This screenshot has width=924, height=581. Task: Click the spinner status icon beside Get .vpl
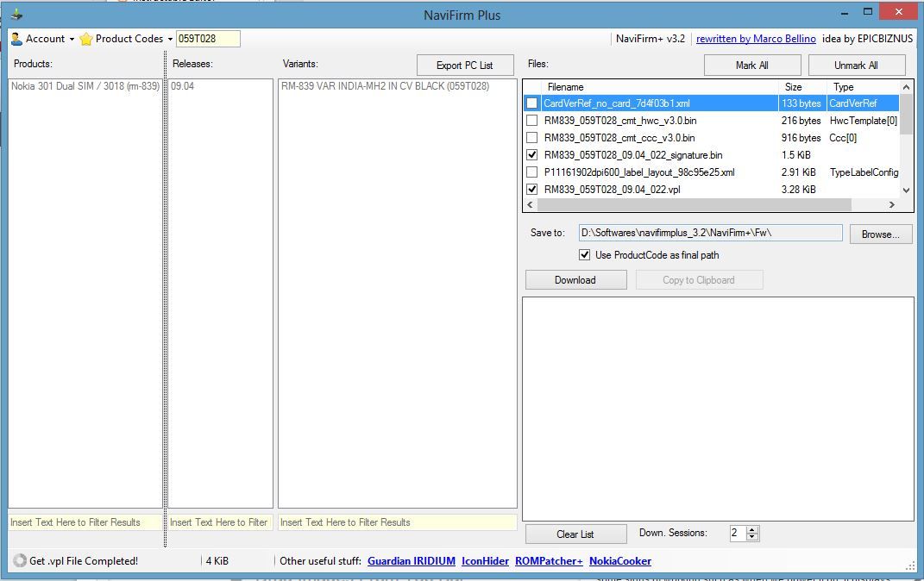coord(20,560)
